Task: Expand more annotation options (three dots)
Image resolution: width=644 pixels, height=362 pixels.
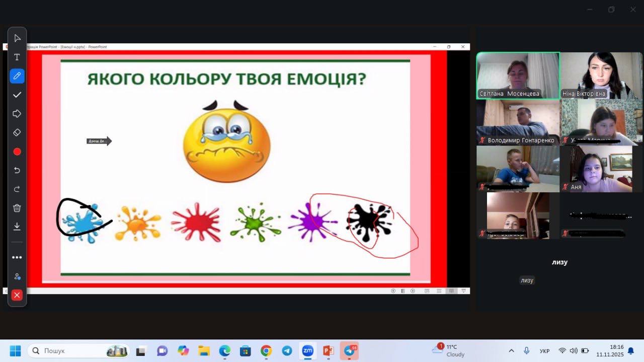Action: point(17,257)
